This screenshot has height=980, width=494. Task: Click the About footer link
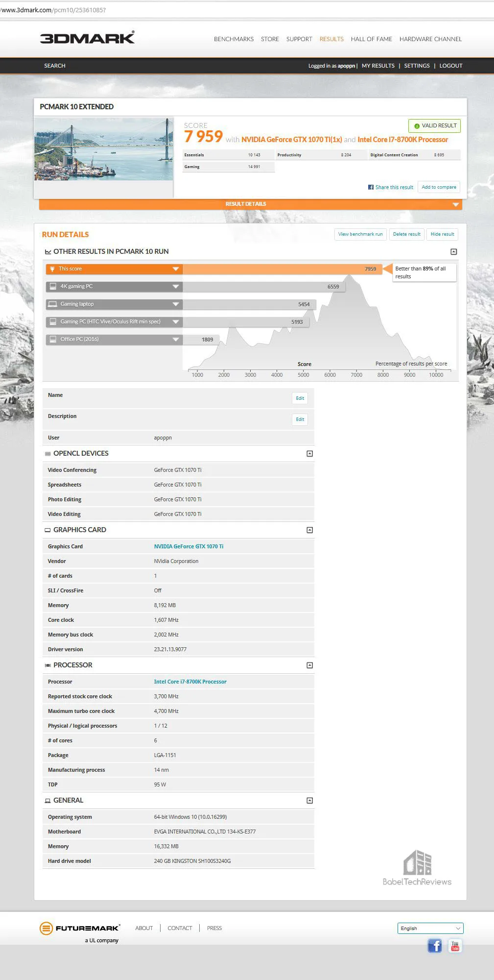144,928
